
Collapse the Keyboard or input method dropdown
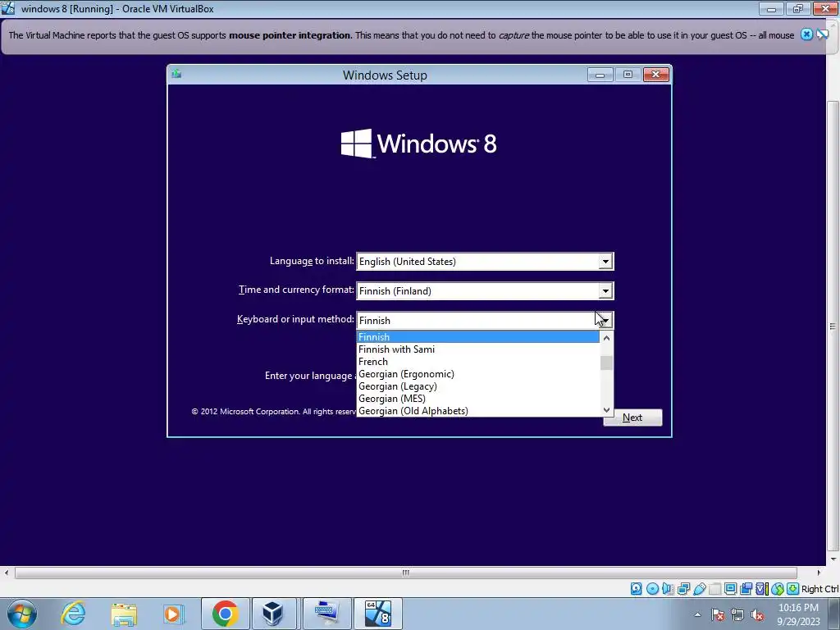click(605, 321)
